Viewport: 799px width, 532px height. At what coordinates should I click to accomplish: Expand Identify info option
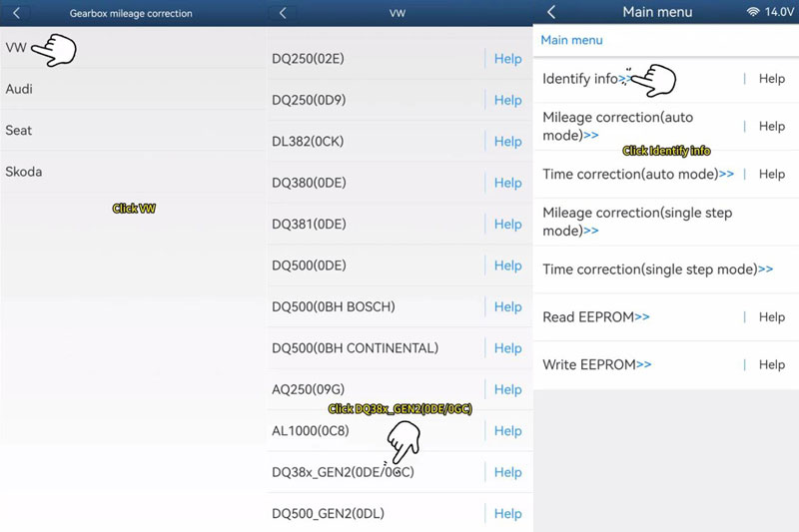click(586, 79)
